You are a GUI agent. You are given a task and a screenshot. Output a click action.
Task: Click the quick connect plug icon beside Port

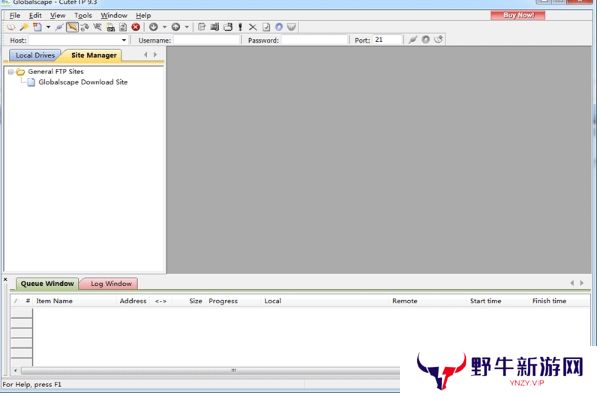[412, 40]
